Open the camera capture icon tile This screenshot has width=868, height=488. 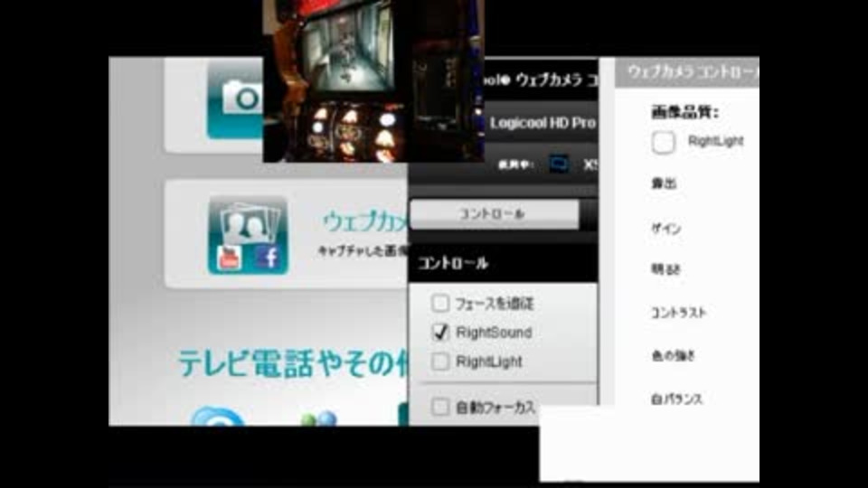point(235,100)
